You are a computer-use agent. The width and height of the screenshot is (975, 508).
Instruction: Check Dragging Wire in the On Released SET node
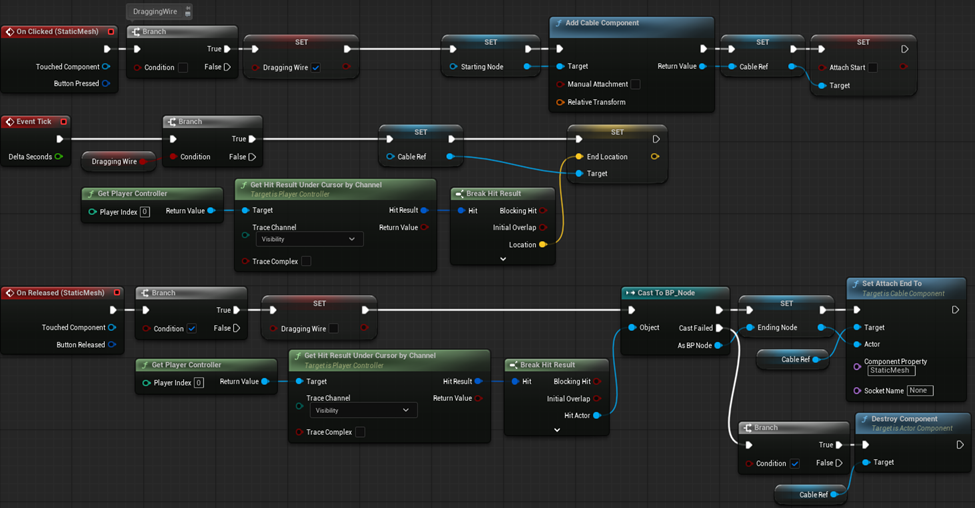click(334, 328)
